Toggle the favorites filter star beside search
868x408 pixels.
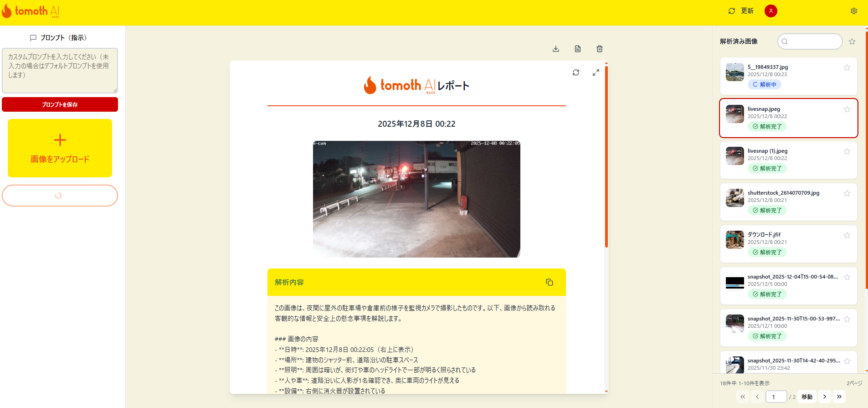point(852,41)
